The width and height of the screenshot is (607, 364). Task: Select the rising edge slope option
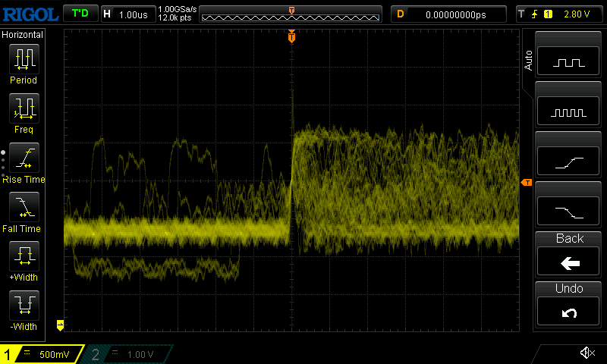click(569, 162)
